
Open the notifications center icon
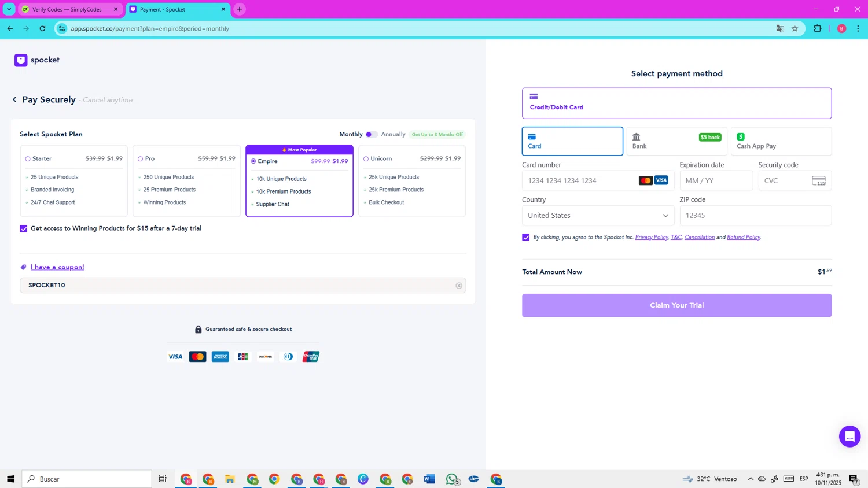tap(854, 479)
